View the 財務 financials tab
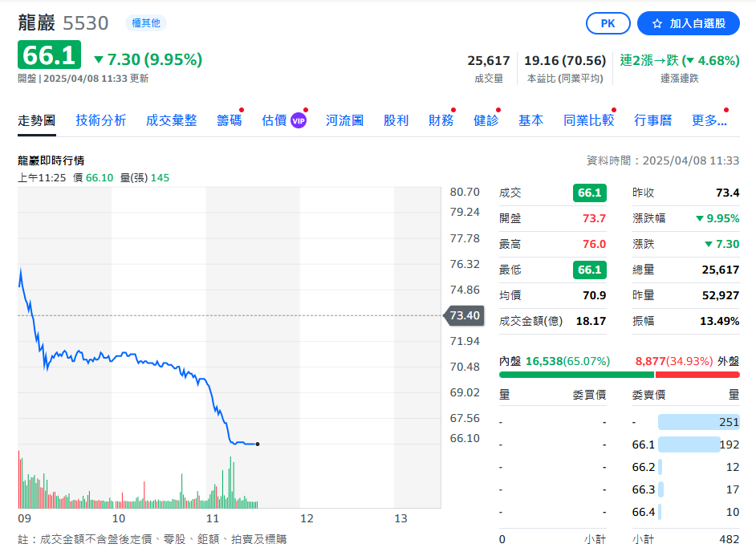Screen dimensions: 756x556 [441, 120]
